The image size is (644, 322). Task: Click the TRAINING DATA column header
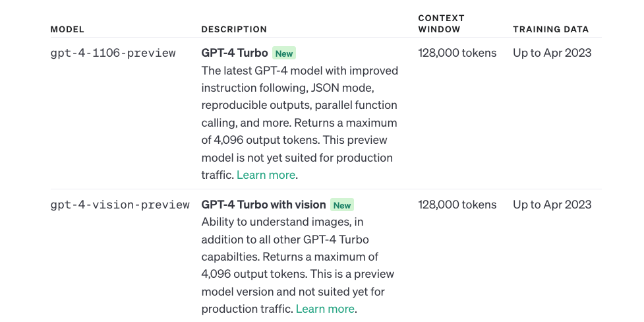[x=551, y=29]
